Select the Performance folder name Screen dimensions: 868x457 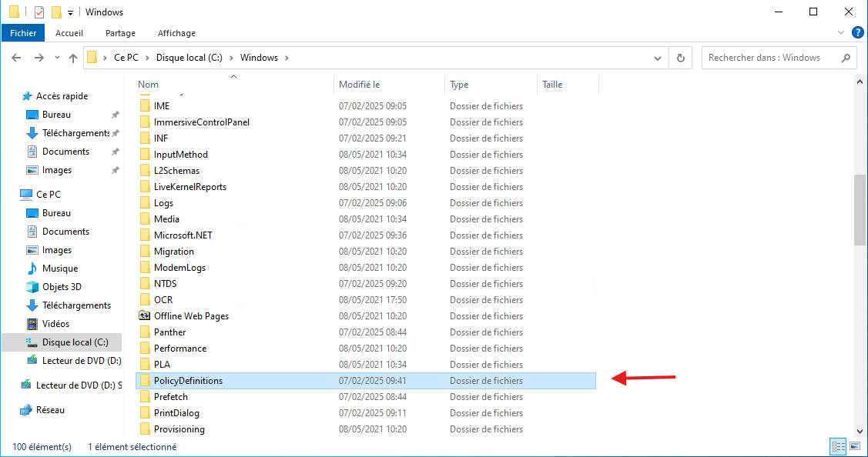[180, 349]
